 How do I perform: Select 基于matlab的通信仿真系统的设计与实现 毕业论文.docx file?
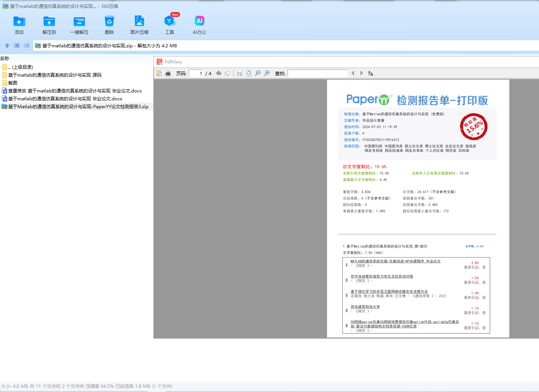[62, 99]
